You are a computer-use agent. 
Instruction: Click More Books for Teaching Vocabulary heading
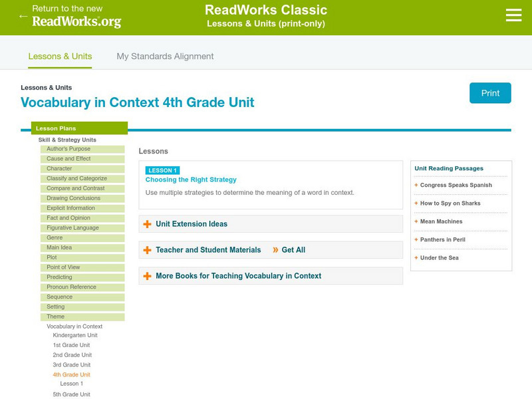239,276
